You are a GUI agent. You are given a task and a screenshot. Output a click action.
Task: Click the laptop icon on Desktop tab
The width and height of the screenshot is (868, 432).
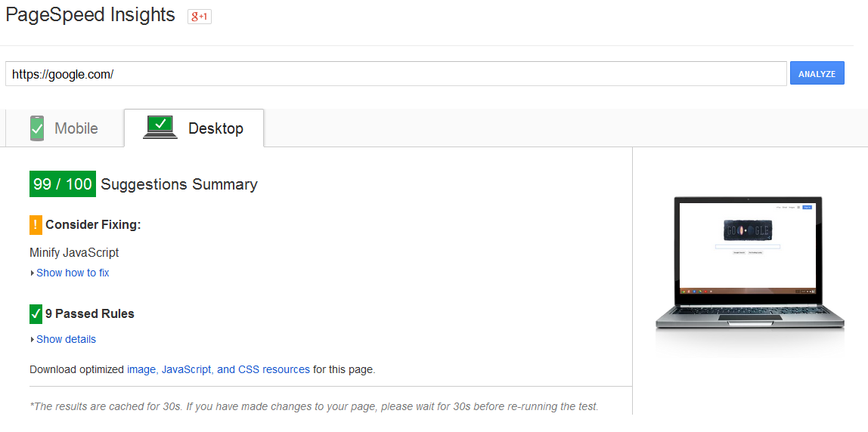point(160,128)
